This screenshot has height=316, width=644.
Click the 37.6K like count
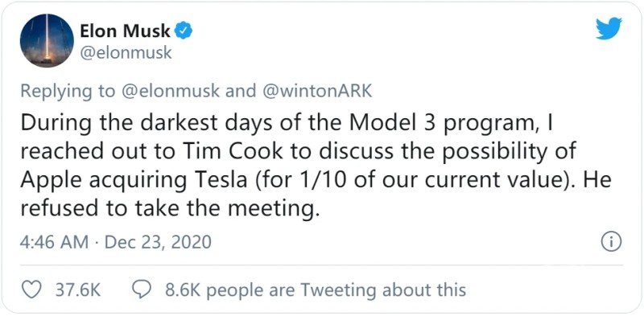(x=77, y=290)
